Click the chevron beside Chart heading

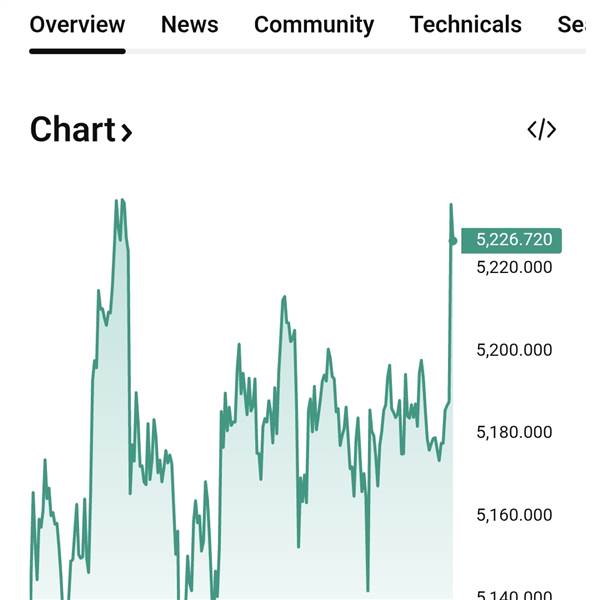click(x=127, y=132)
